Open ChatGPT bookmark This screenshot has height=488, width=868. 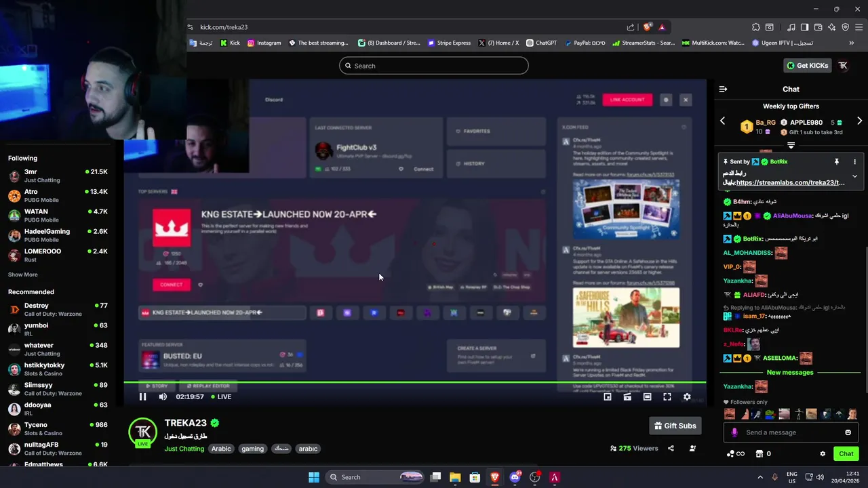pyautogui.click(x=541, y=43)
